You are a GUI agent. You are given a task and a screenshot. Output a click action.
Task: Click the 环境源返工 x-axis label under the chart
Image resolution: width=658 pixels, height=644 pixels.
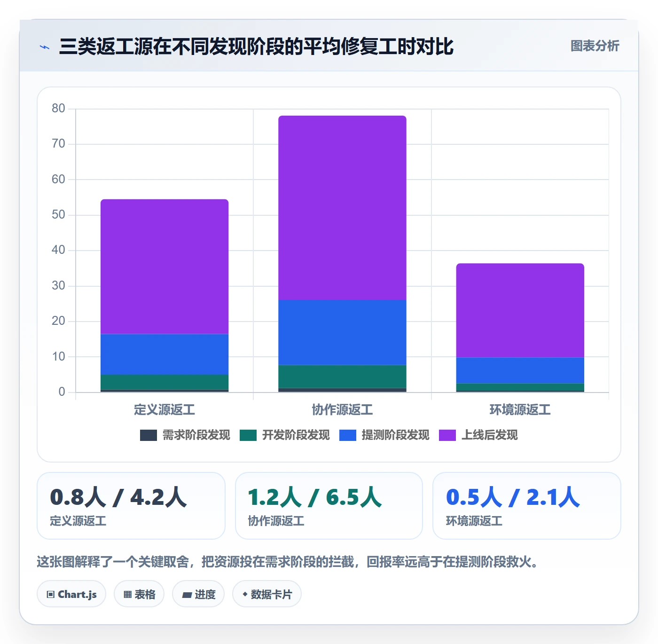(x=520, y=410)
